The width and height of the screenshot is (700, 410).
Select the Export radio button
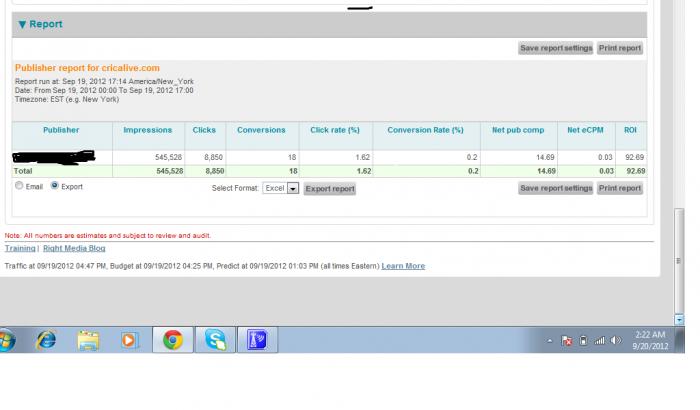(54, 185)
